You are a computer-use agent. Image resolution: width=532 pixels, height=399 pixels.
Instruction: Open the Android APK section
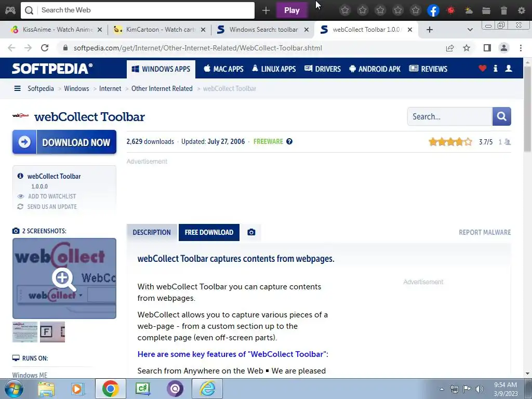(375, 69)
